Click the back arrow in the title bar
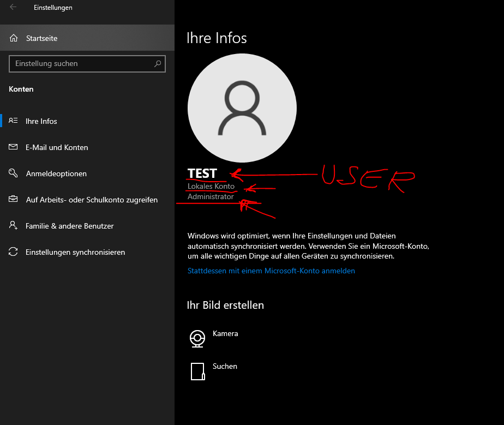The width and height of the screenshot is (504, 425). [13, 7]
